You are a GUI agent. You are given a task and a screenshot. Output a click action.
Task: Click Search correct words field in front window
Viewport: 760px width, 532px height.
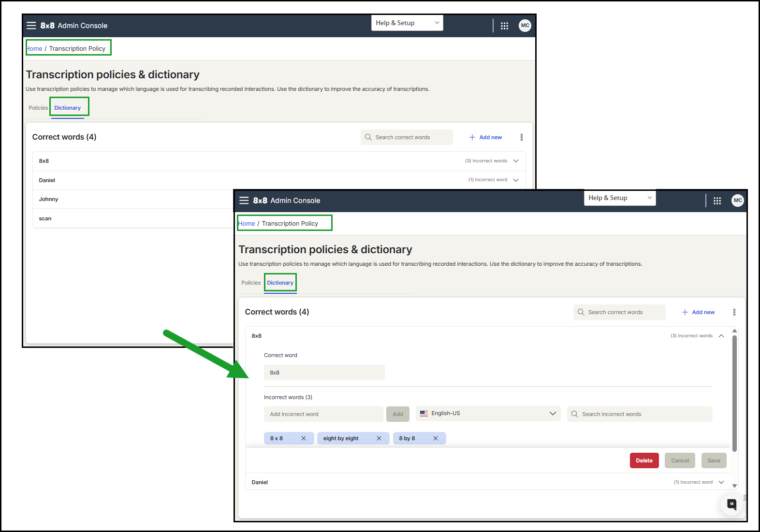click(619, 312)
